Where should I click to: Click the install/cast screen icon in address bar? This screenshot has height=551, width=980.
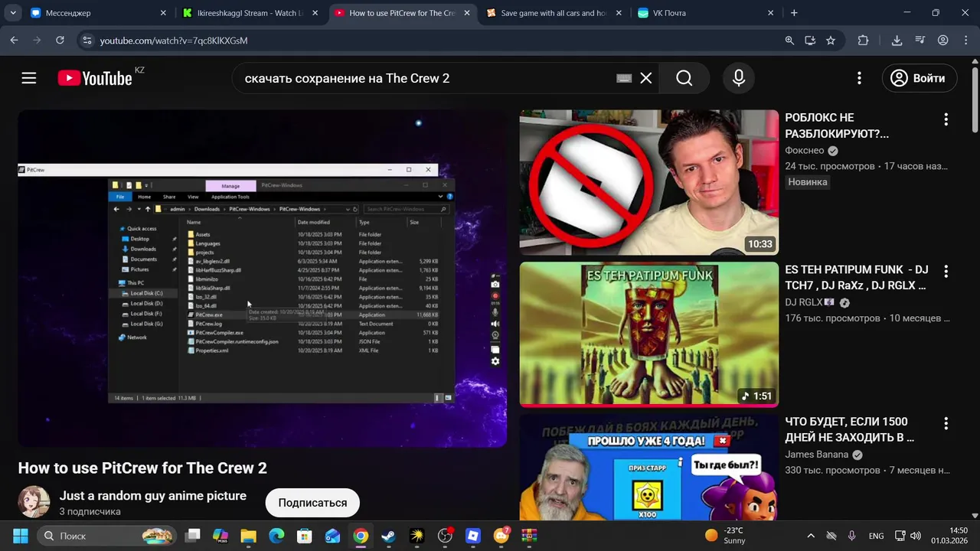(810, 41)
